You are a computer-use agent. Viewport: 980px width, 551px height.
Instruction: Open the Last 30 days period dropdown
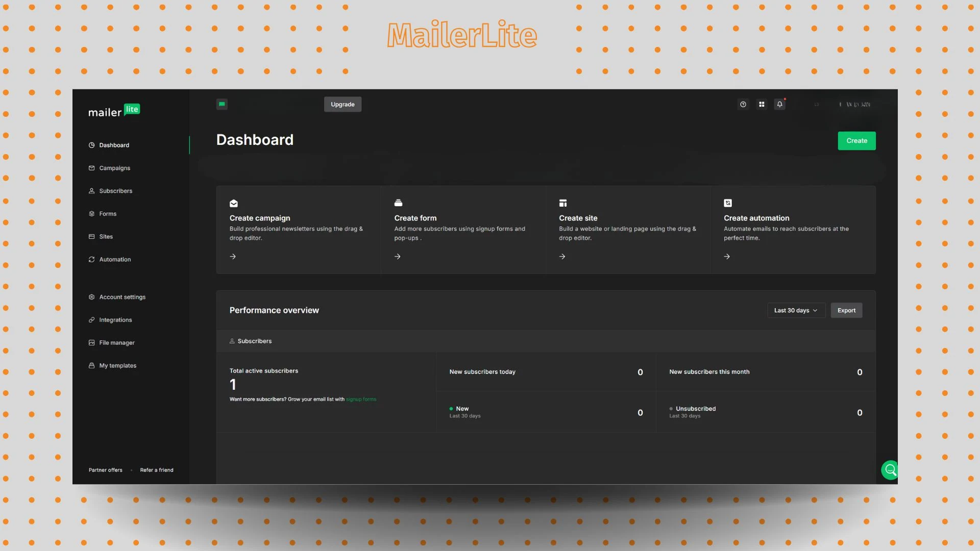tap(796, 310)
